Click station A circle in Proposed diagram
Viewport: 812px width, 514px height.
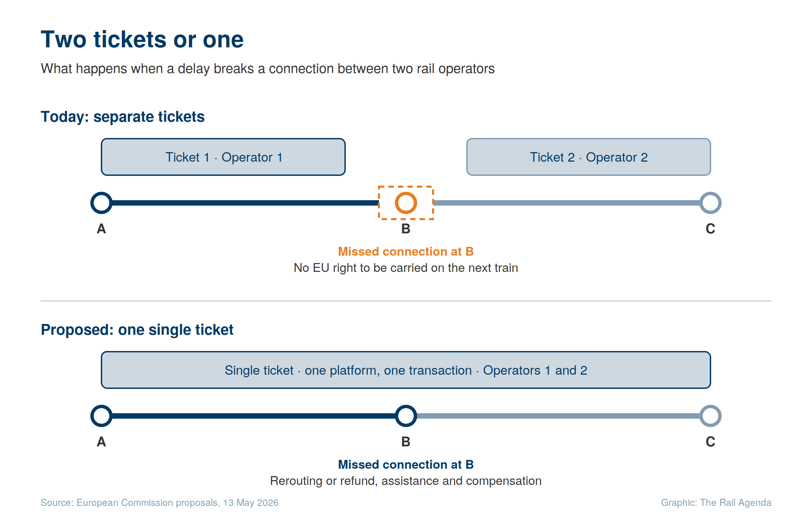[x=101, y=416]
